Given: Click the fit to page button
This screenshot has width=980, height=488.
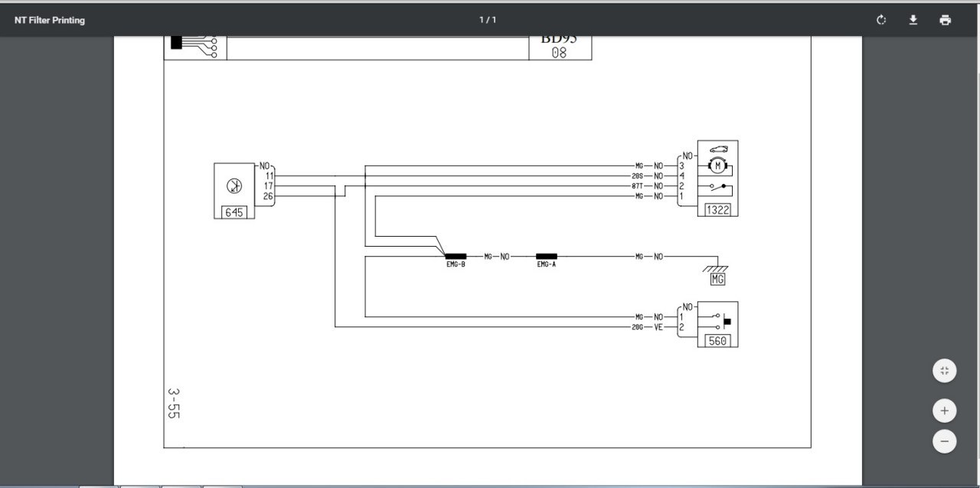Looking at the screenshot, I should click(945, 372).
